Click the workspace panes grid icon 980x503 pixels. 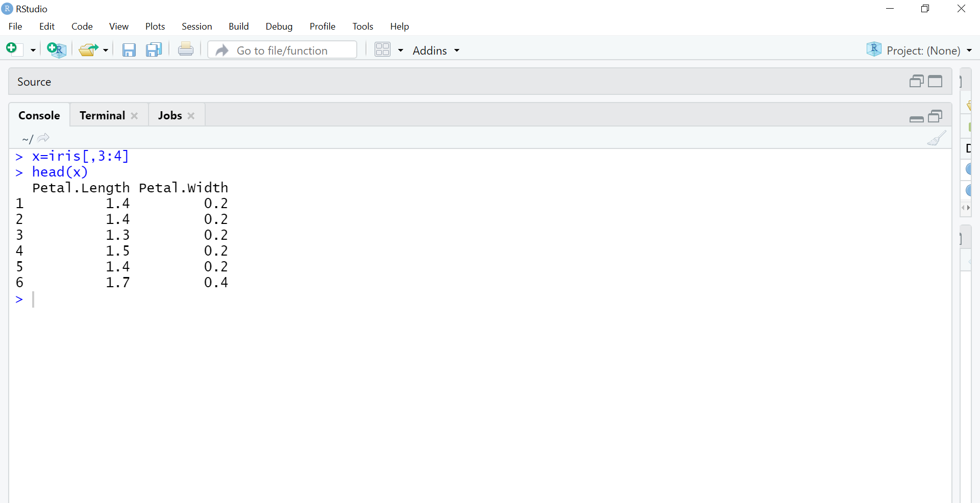click(x=382, y=49)
